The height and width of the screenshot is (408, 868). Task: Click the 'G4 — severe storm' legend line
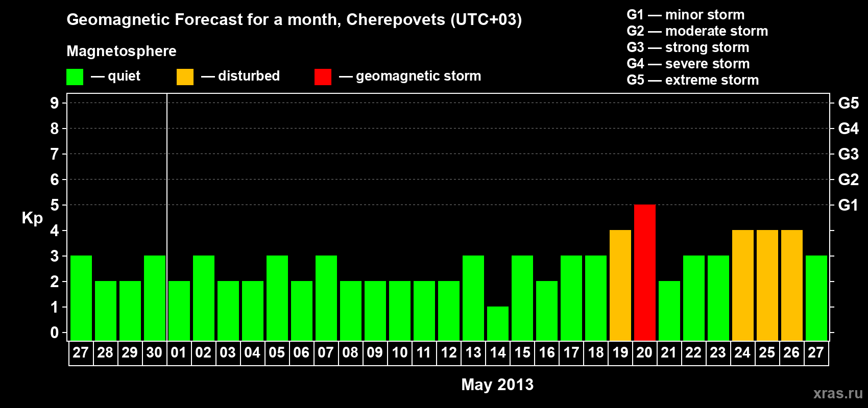[688, 64]
